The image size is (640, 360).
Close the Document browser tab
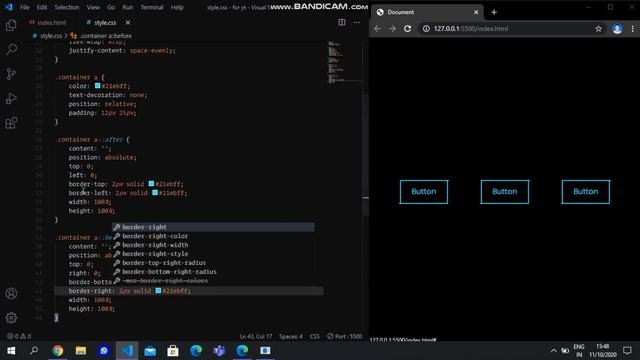pos(476,12)
